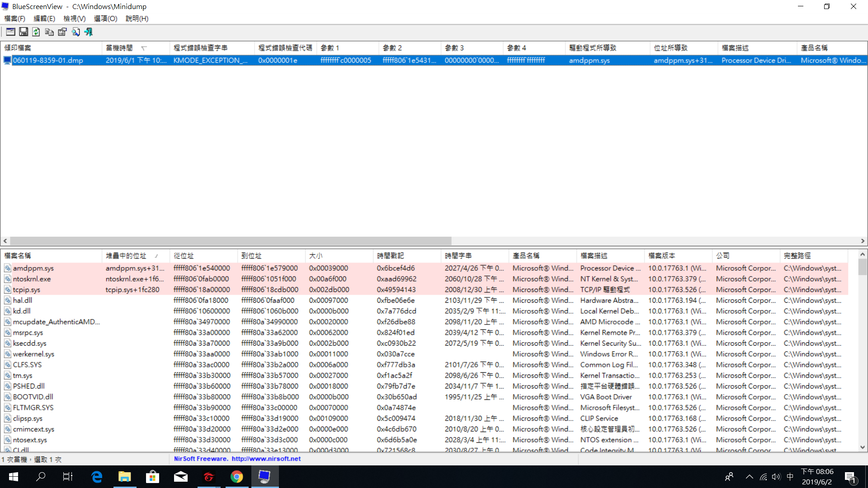Click the Refresh toolbar icon
Image resolution: width=868 pixels, height=488 pixels.
[x=36, y=32]
